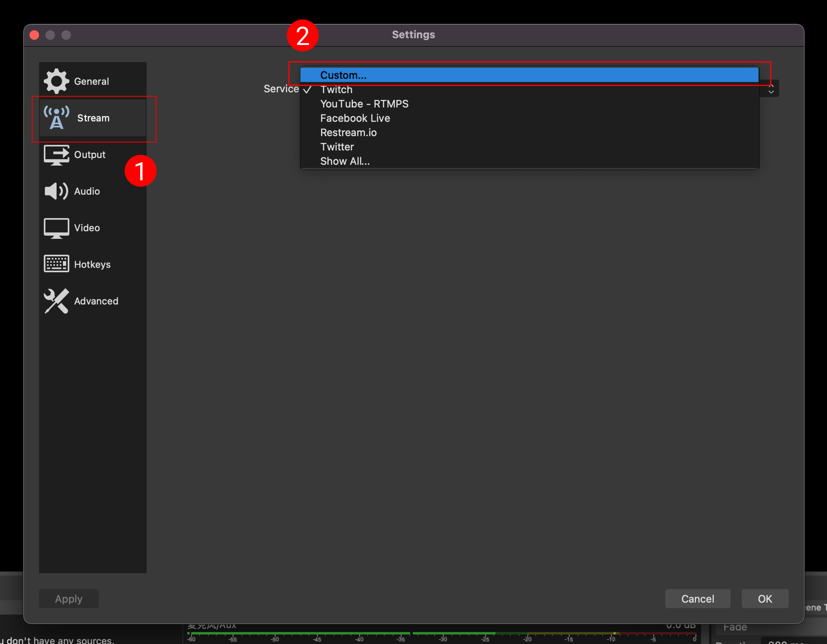This screenshot has height=644, width=827.
Task: Click the General gear icon
Action: coord(56,81)
